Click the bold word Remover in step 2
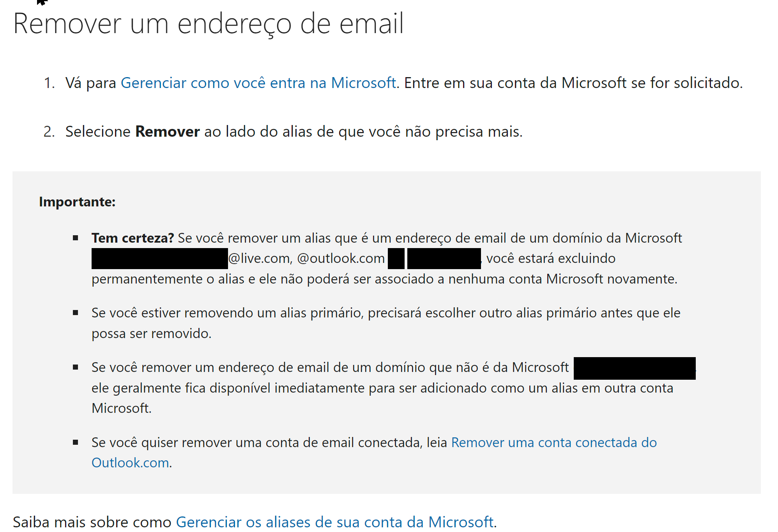The width and height of the screenshot is (778, 532). tap(167, 132)
